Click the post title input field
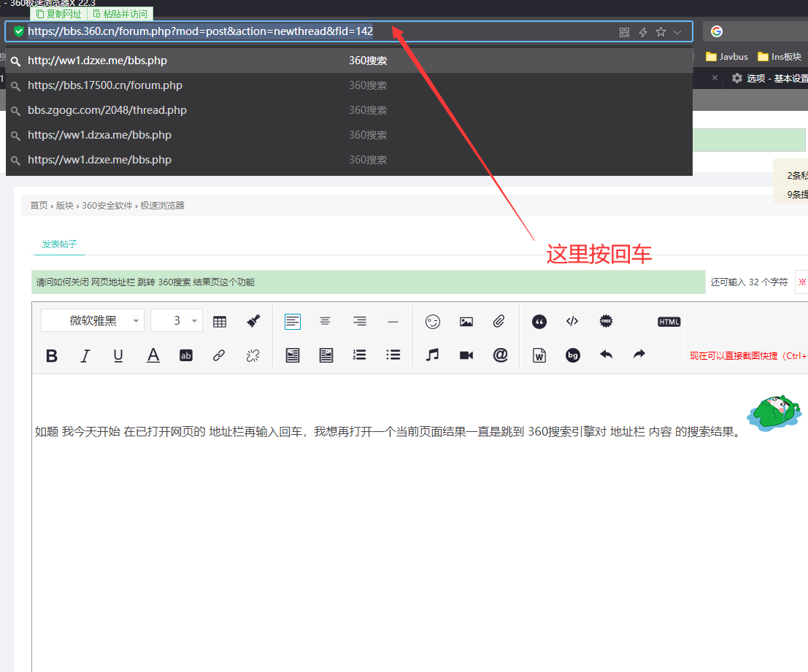Image resolution: width=808 pixels, height=672 pixels. 369,282
